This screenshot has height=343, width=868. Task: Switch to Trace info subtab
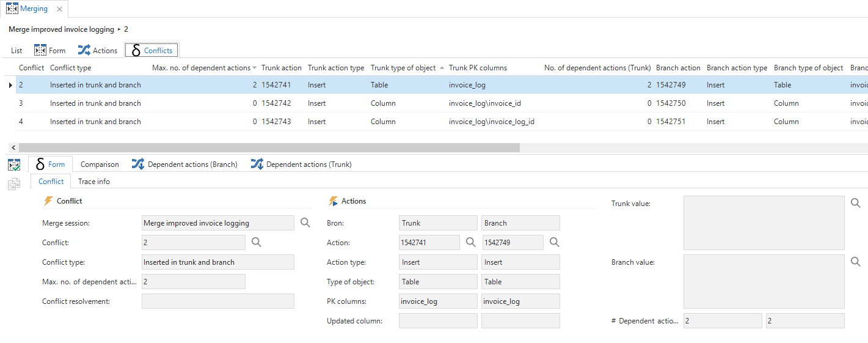(94, 182)
